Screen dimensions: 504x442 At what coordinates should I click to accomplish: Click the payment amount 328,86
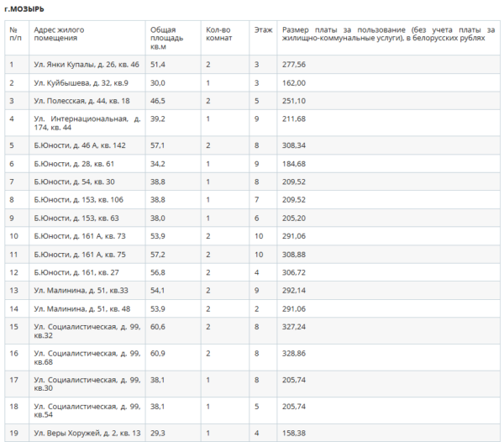point(294,353)
